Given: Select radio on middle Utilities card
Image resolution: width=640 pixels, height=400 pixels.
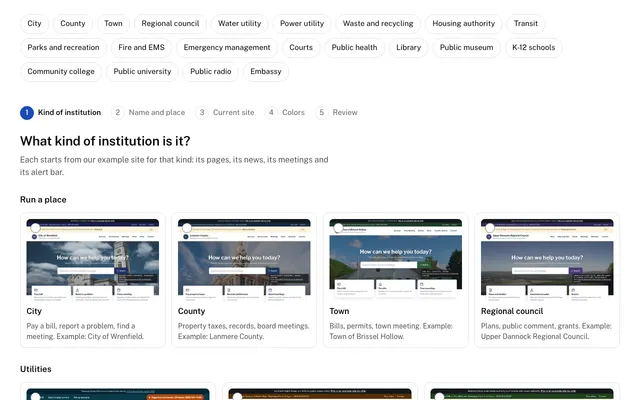Looking at the screenshot, I should (238, 397).
